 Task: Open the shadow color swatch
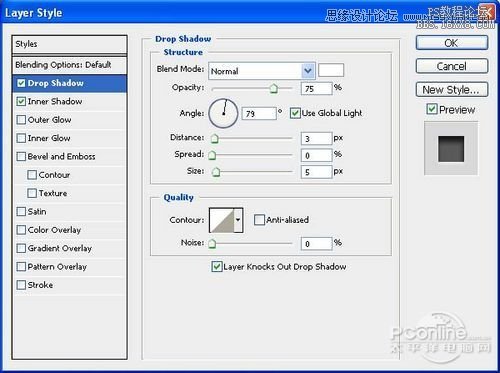(x=331, y=70)
